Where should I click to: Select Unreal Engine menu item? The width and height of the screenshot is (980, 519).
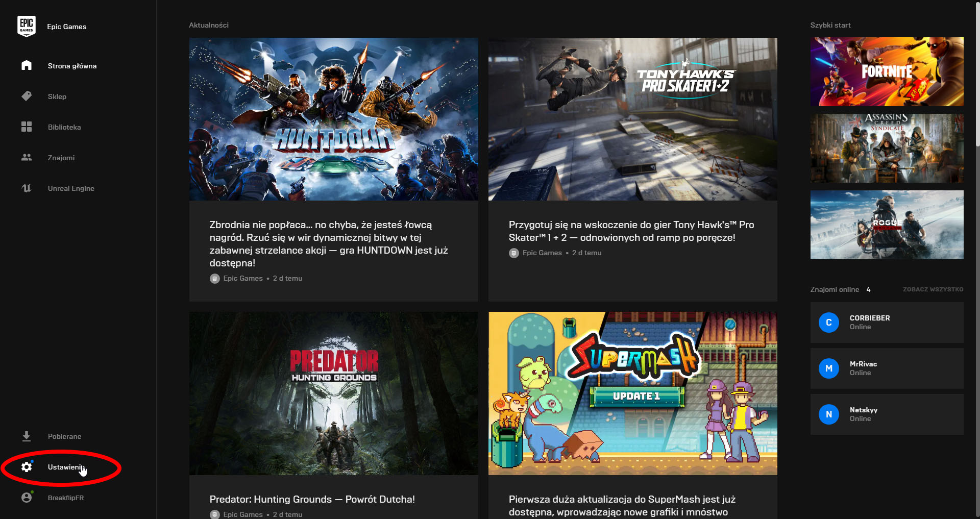pyautogui.click(x=70, y=188)
